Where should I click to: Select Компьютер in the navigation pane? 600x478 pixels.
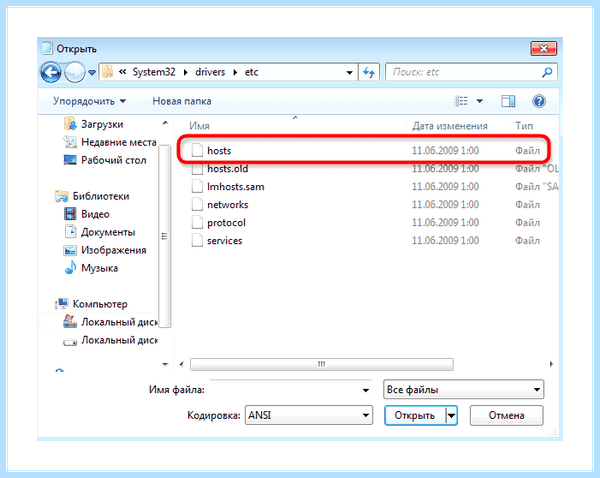[x=100, y=304]
